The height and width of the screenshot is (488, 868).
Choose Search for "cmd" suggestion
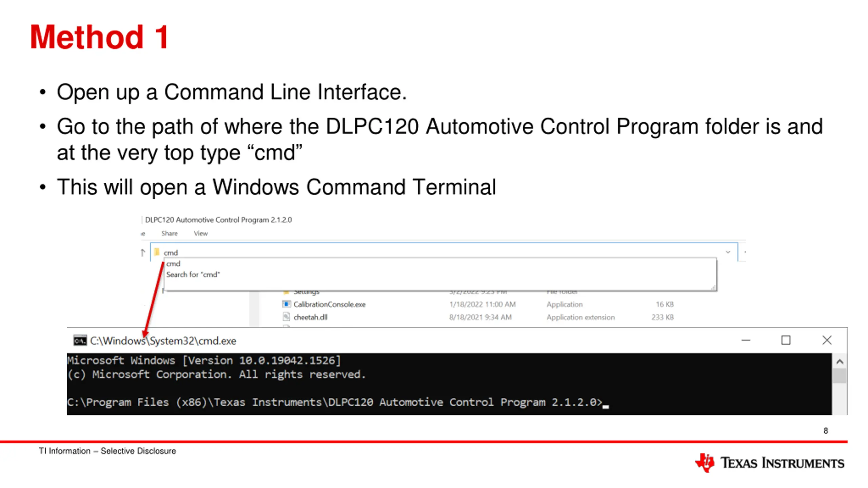click(x=193, y=274)
